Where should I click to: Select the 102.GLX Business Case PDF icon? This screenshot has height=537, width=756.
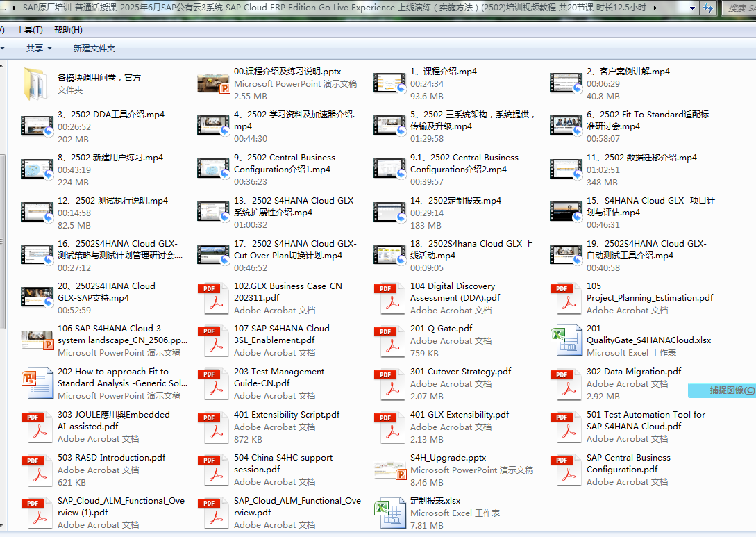213,299
